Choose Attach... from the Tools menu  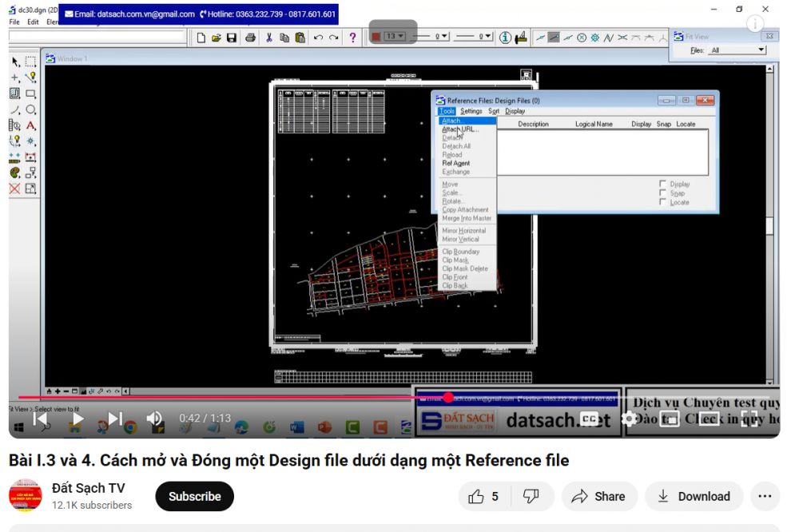tap(451, 121)
